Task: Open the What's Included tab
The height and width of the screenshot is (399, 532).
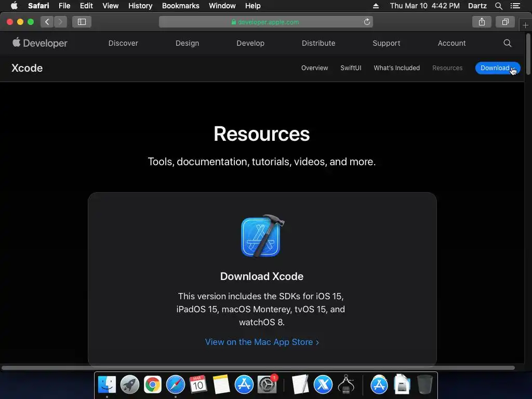Action: coord(396,68)
